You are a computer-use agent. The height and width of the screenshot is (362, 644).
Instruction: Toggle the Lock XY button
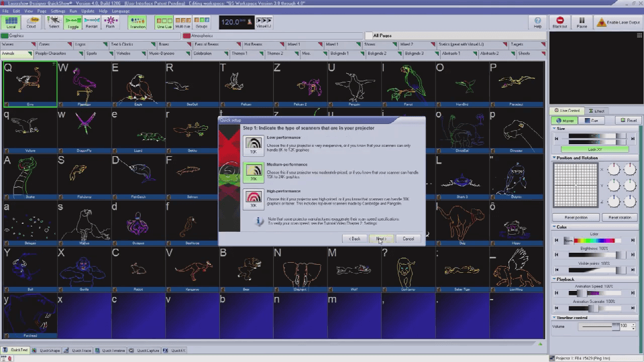[595, 149]
